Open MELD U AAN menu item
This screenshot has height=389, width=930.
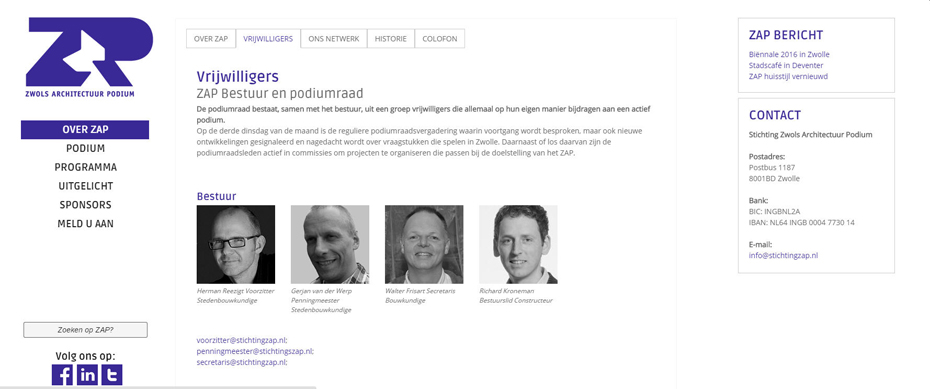pyautogui.click(x=85, y=224)
